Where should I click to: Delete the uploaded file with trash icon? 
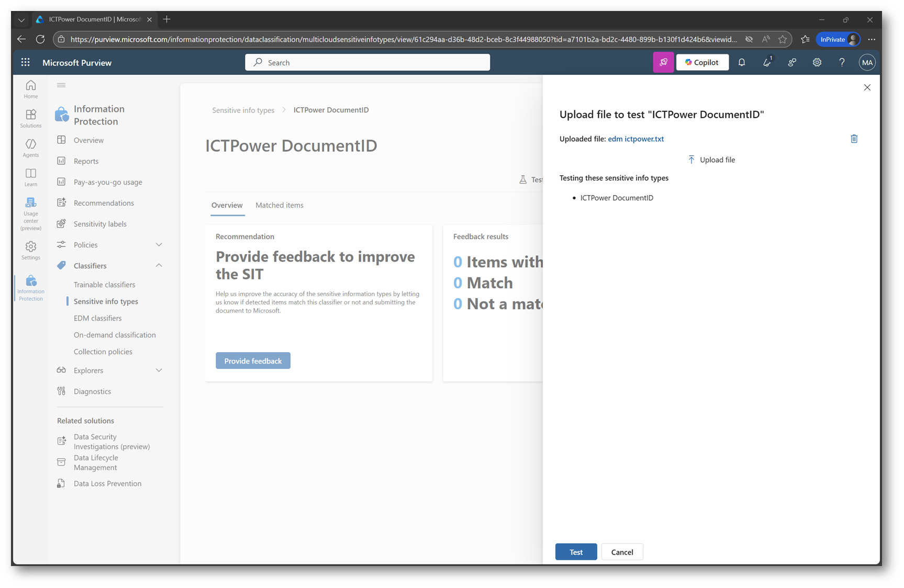pyautogui.click(x=854, y=139)
